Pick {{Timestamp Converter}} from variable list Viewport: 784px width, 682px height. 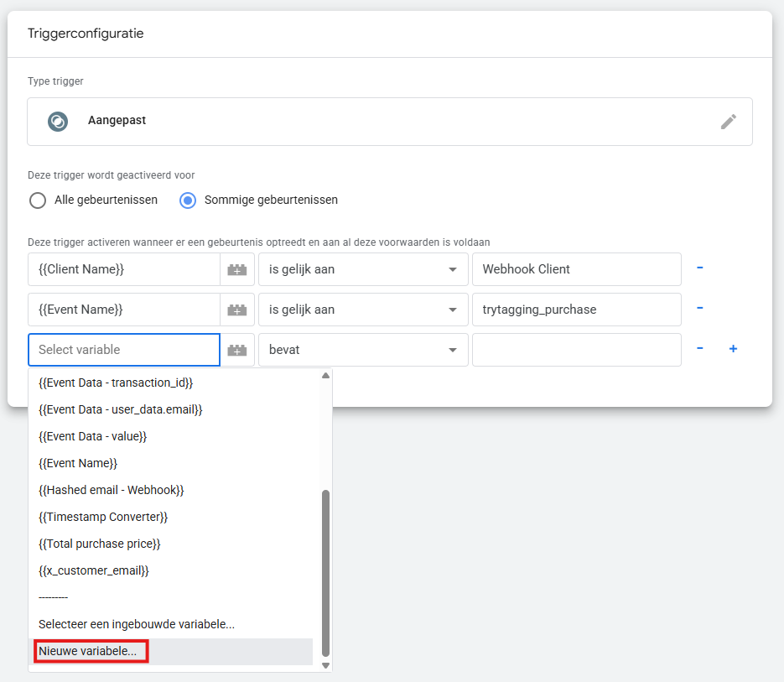pyautogui.click(x=103, y=517)
